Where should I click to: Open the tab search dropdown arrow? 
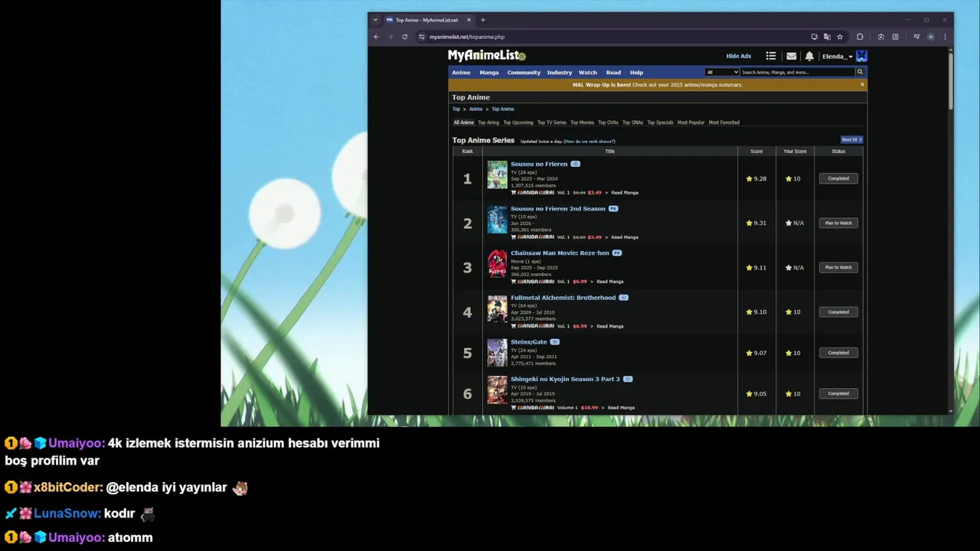click(375, 20)
